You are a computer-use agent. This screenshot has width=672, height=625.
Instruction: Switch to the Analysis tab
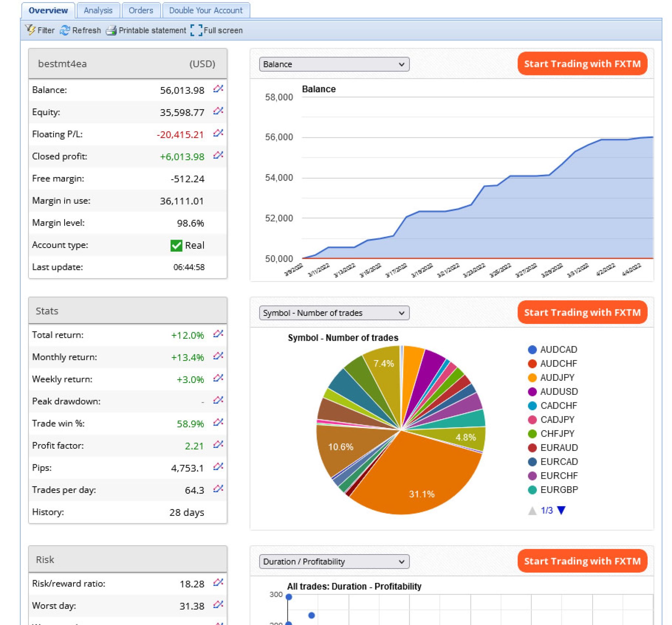pos(98,10)
